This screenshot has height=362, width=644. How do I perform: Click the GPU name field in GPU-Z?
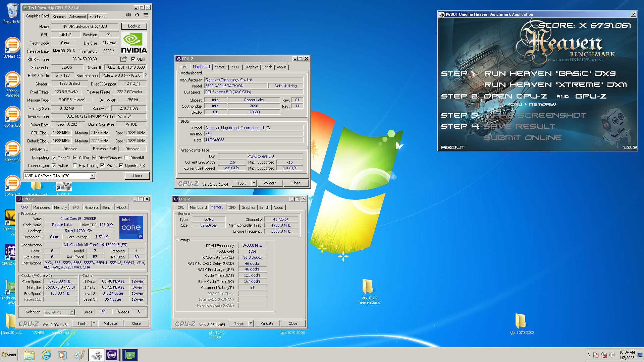pyautogui.click(x=85, y=26)
